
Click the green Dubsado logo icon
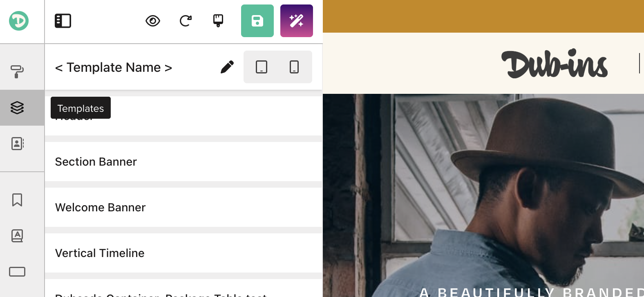[19, 21]
